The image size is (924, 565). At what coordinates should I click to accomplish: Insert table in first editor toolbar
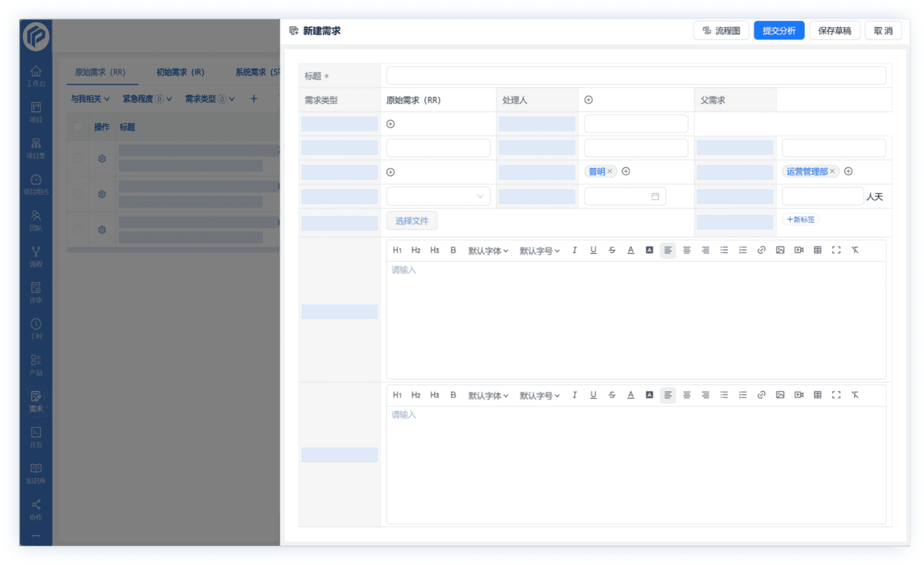[817, 250]
